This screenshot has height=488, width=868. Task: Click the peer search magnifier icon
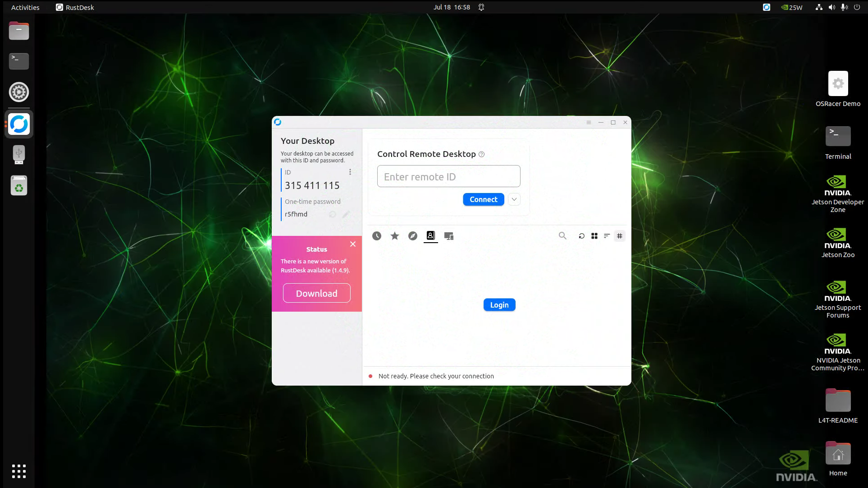(562, 235)
